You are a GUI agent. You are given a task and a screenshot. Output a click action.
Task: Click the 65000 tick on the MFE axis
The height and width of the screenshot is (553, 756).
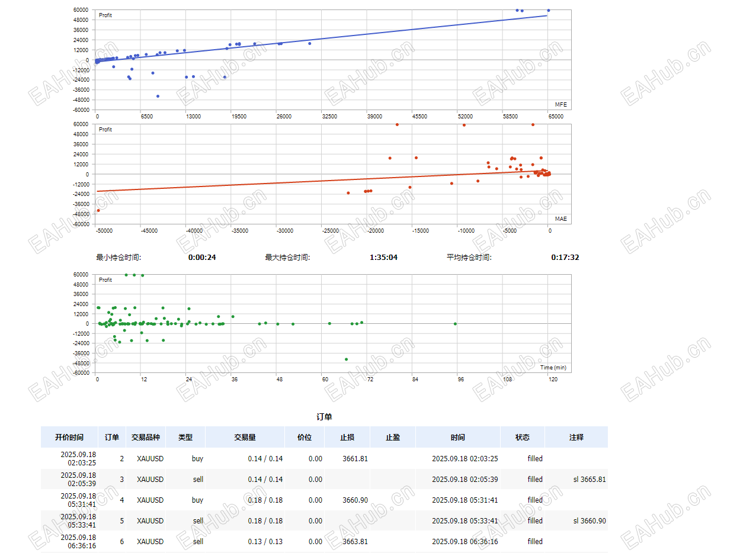coord(556,117)
